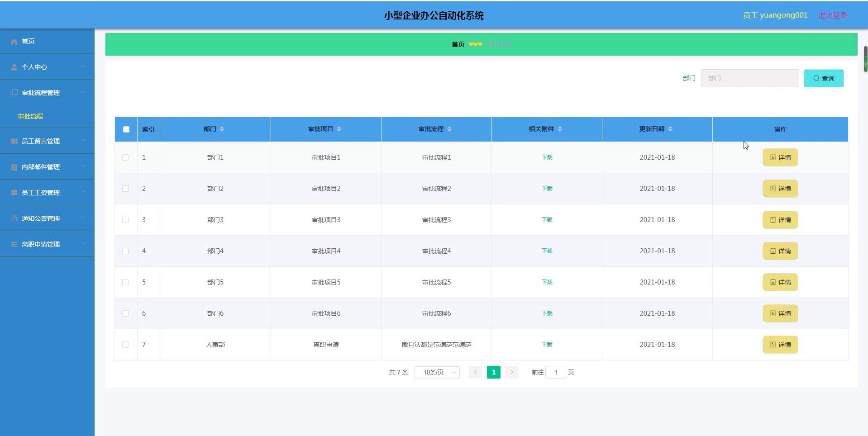Click the 通知公告管理 sidebar icon
Image resolution: width=868 pixels, height=436 pixels.
pos(14,218)
